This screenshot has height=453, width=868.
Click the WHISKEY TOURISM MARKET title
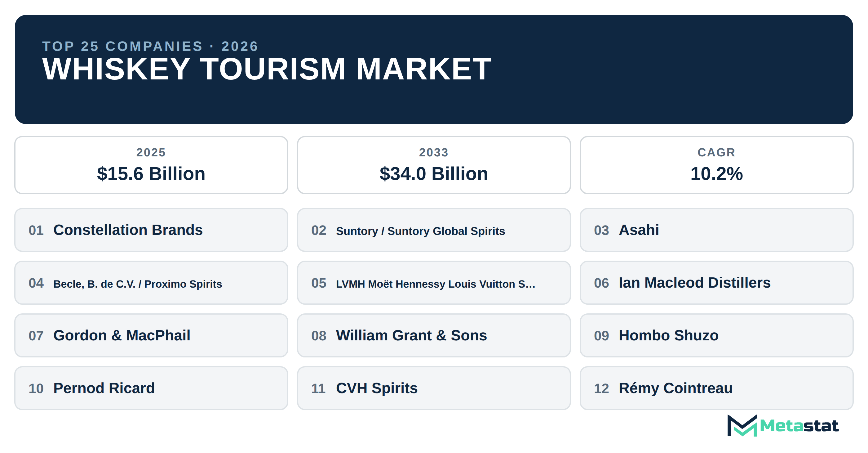point(267,69)
